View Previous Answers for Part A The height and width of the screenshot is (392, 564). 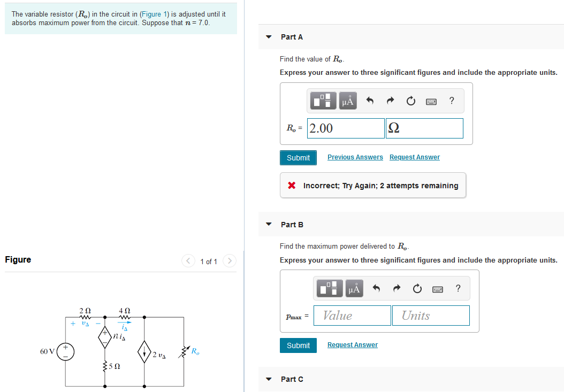click(355, 157)
